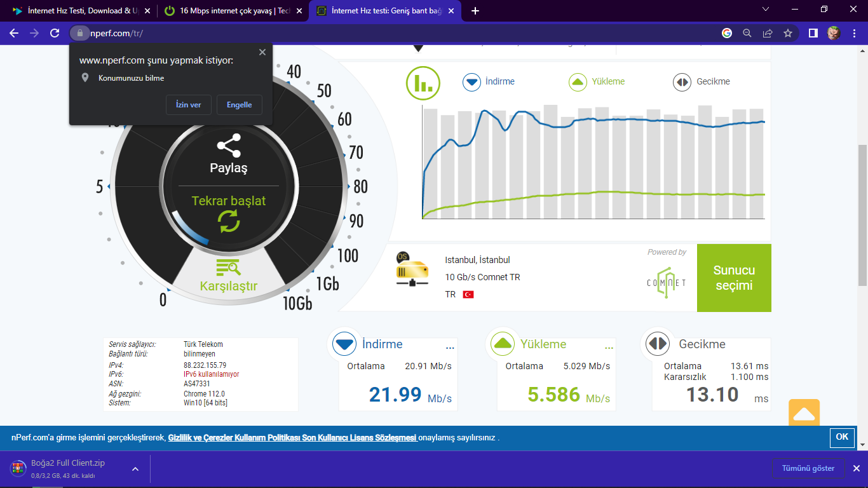Click the page vertical scrollbar
The height and width of the screenshot is (488, 868).
coord(862,215)
